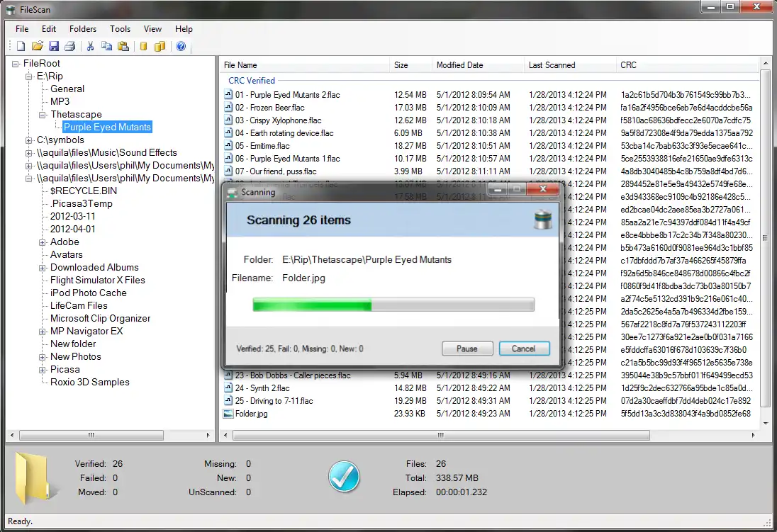777x532 pixels.
Task: Click the Open folder toolbar icon
Action: [x=37, y=46]
